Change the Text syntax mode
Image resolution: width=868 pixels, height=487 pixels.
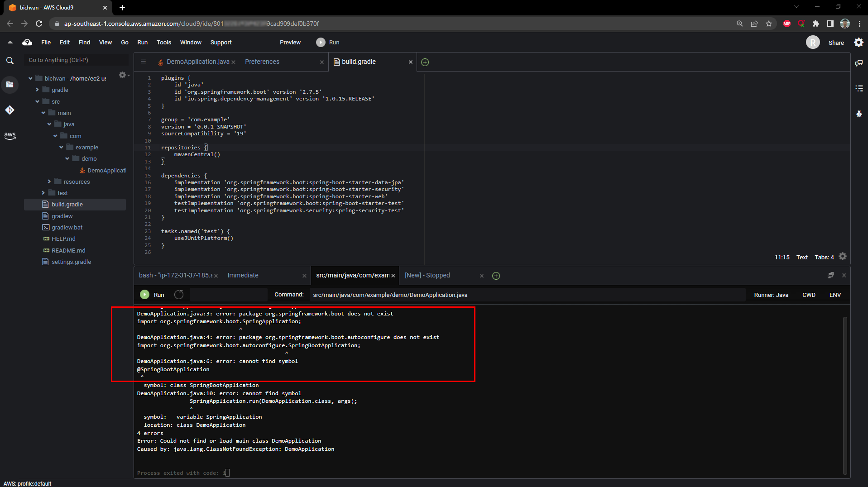click(x=802, y=257)
